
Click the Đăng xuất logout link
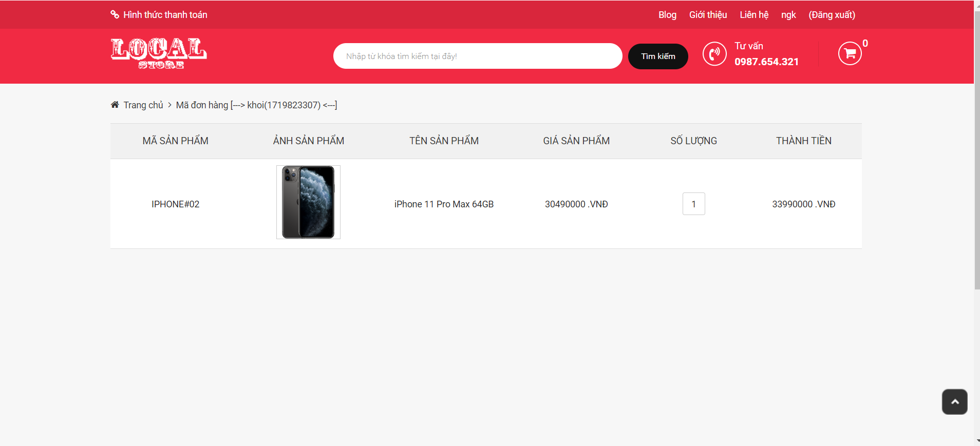832,15
